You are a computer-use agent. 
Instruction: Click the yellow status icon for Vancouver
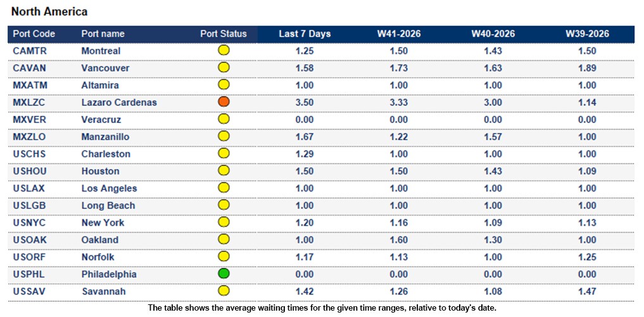224,67
